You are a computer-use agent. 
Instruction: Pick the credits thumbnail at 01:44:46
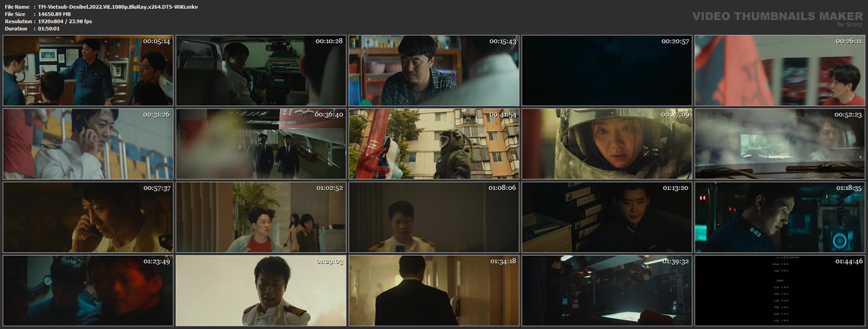click(780, 290)
